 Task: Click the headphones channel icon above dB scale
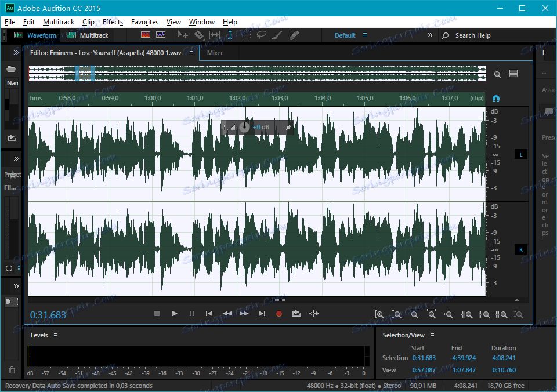[x=496, y=99]
